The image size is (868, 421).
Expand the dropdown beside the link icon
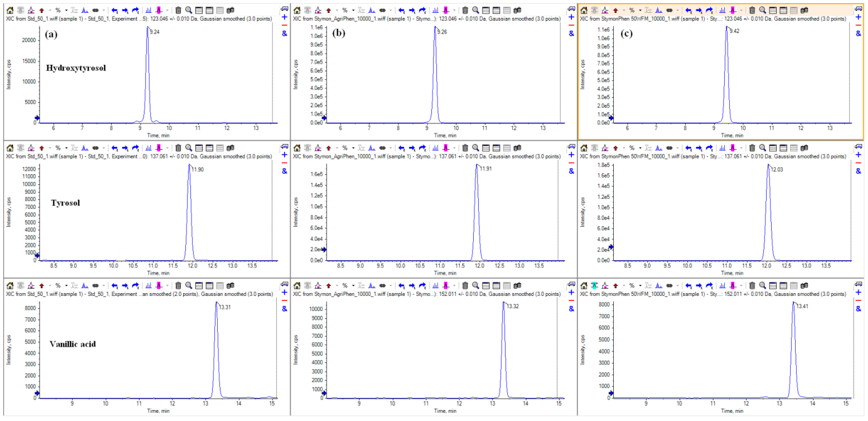click(103, 10)
